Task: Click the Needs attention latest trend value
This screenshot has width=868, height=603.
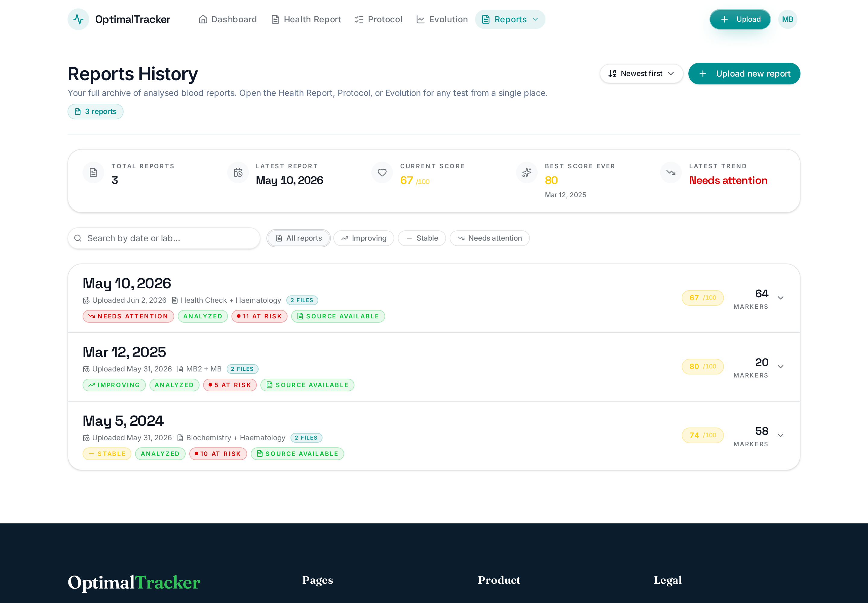Action: [x=728, y=181]
